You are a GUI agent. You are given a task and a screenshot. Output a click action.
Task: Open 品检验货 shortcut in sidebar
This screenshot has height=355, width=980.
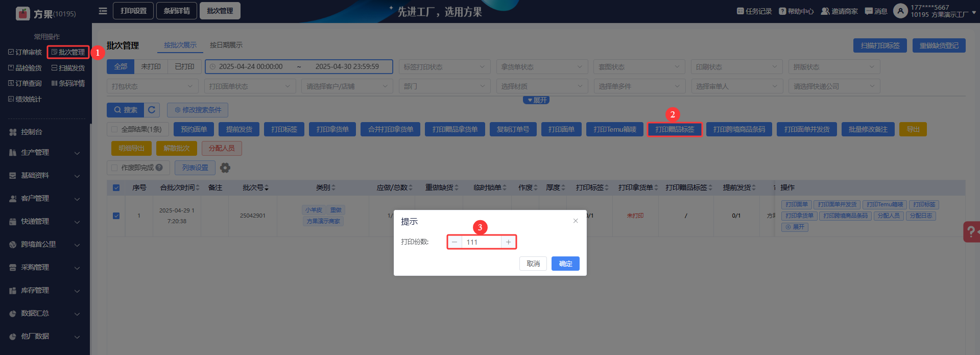coord(25,68)
